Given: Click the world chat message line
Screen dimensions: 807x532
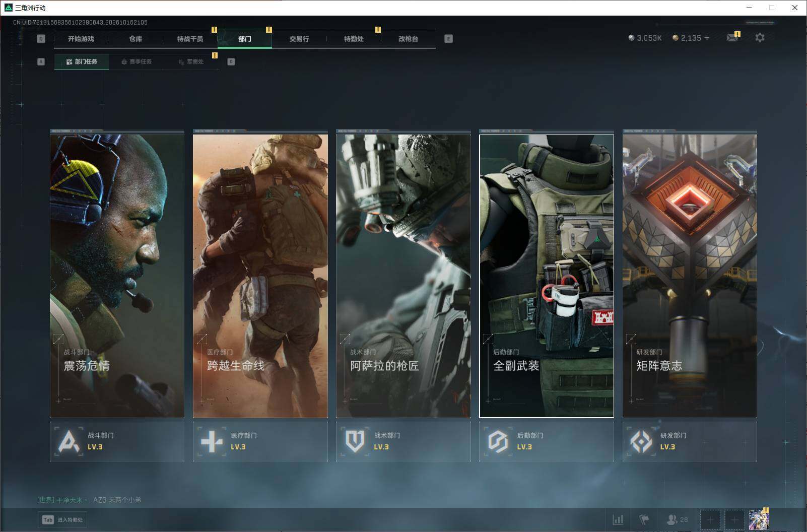Looking at the screenshot, I should tap(89, 500).
